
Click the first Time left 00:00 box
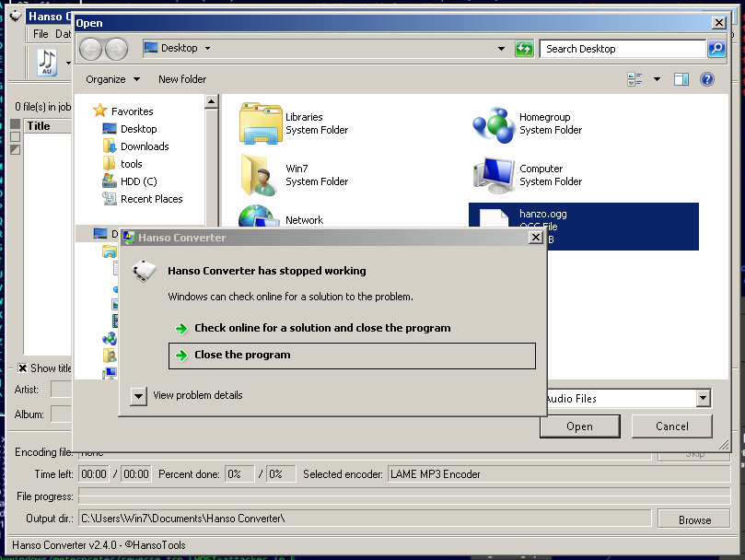coord(94,474)
